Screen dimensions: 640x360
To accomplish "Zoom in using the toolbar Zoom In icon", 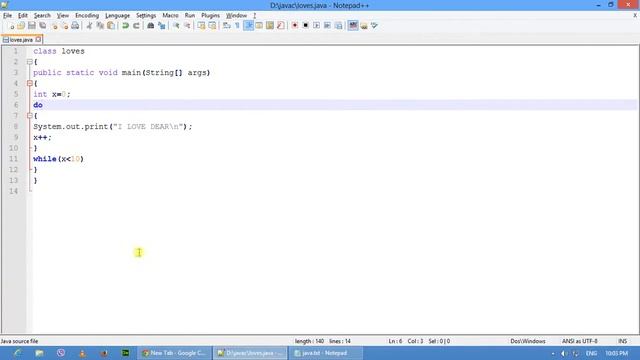I will tap(176, 26).
